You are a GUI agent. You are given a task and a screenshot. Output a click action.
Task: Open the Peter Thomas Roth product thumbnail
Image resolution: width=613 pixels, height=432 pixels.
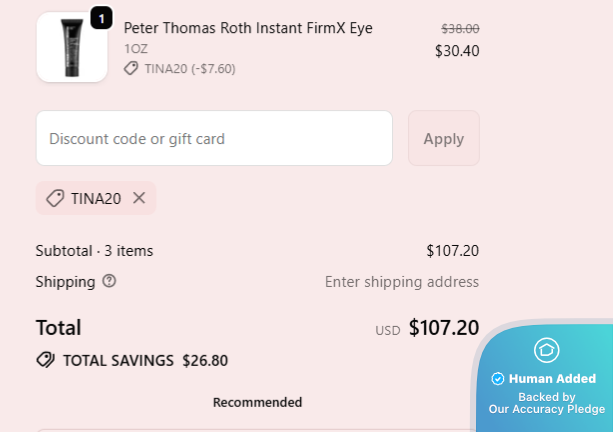(71, 46)
